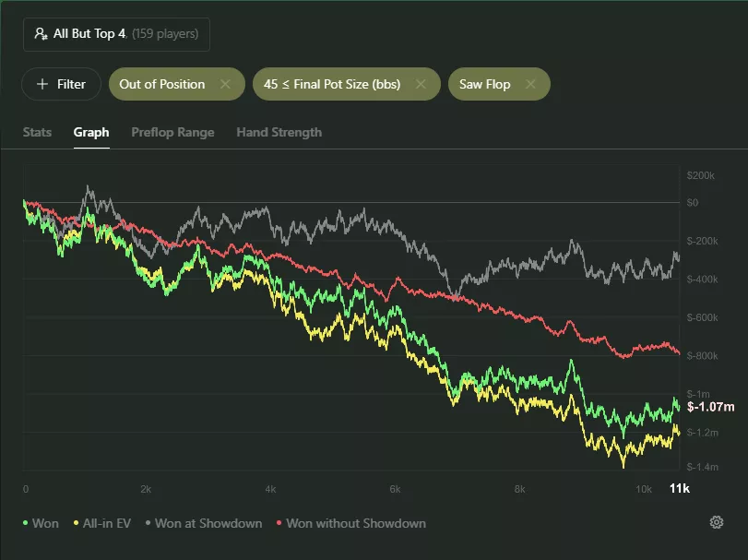Toggle the All-in EV legend entry
This screenshot has width=748, height=560.
point(102,523)
